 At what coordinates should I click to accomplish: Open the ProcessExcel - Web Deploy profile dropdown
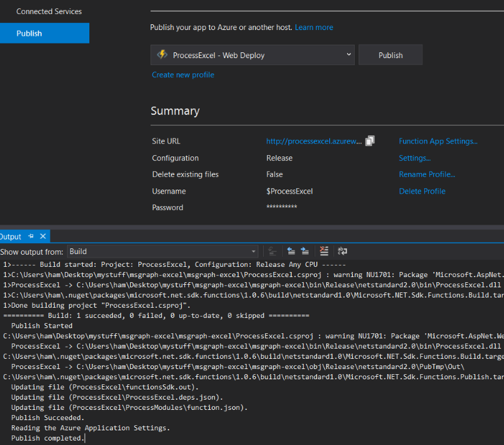[348, 55]
